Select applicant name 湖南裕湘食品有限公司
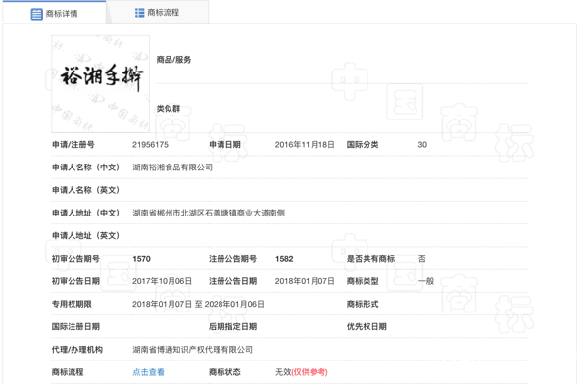The width and height of the screenshot is (588, 384). coord(172,168)
